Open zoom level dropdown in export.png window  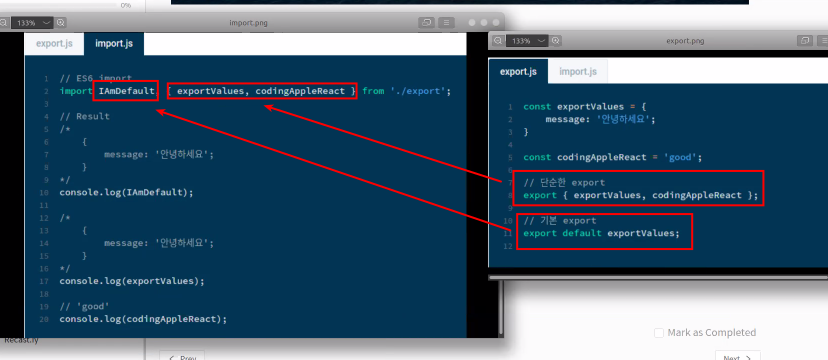point(527,41)
